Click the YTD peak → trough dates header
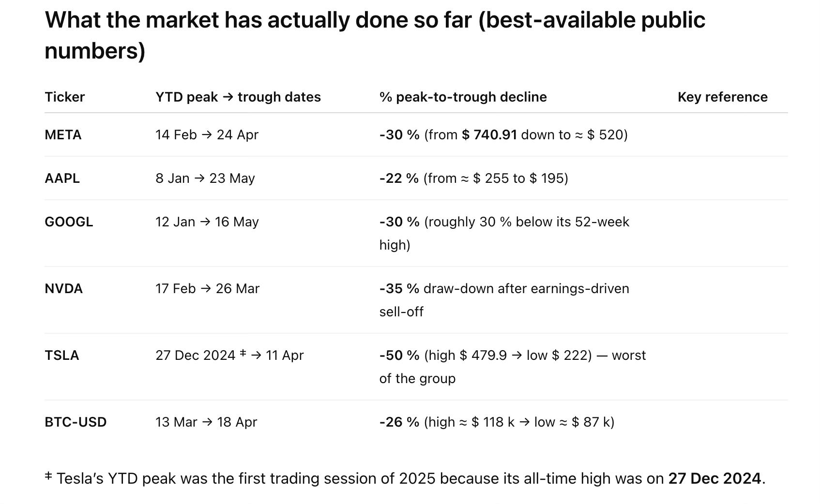820x504 pixels. point(238,97)
